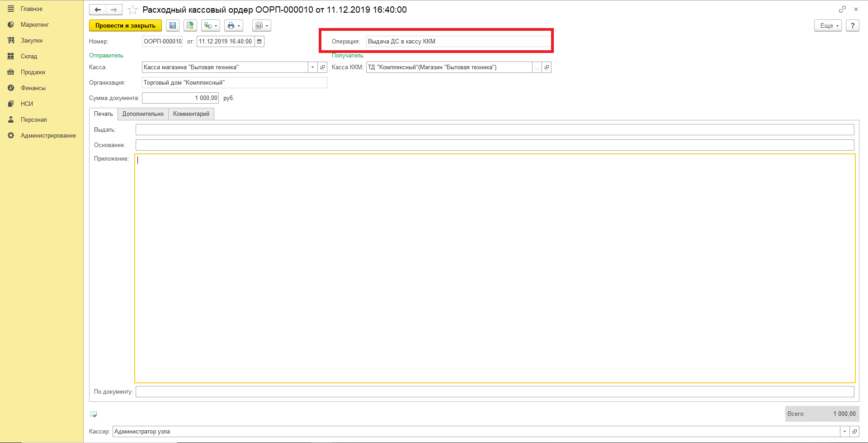Click the Основание input field
This screenshot has height=443, width=868.
tap(495, 145)
